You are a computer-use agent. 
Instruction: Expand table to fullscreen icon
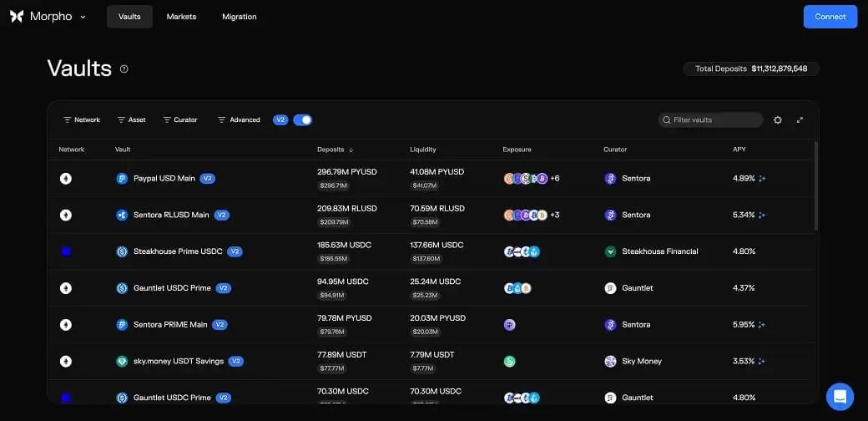(x=800, y=119)
